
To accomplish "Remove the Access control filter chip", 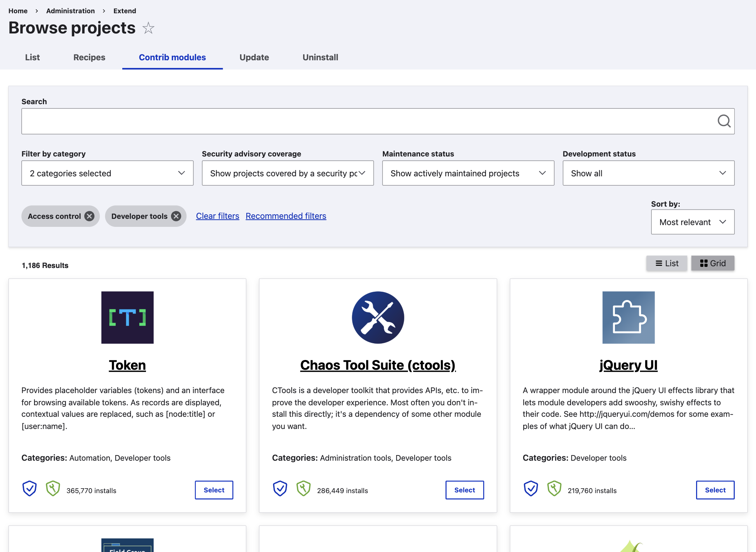I will (90, 216).
